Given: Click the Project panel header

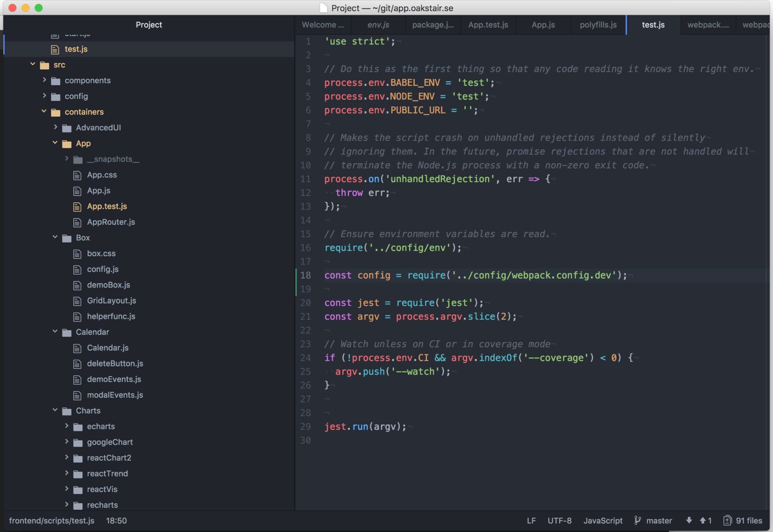Looking at the screenshot, I should tap(149, 25).
